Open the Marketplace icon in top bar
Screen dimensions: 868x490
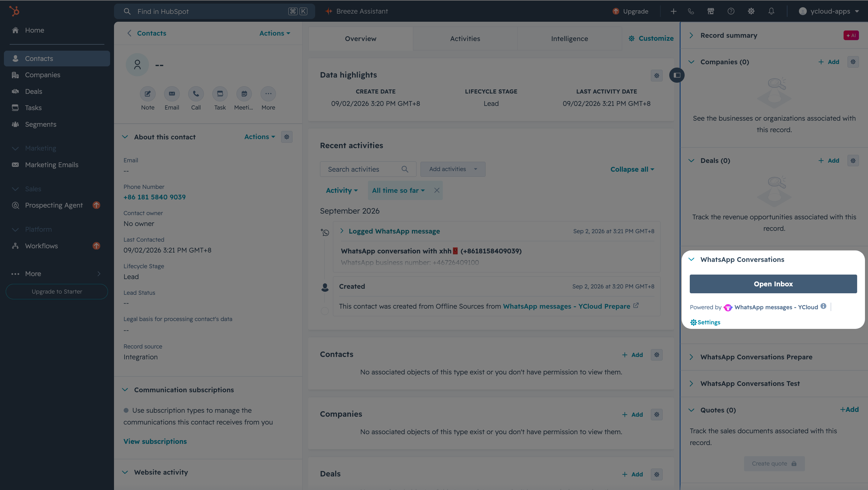click(711, 11)
